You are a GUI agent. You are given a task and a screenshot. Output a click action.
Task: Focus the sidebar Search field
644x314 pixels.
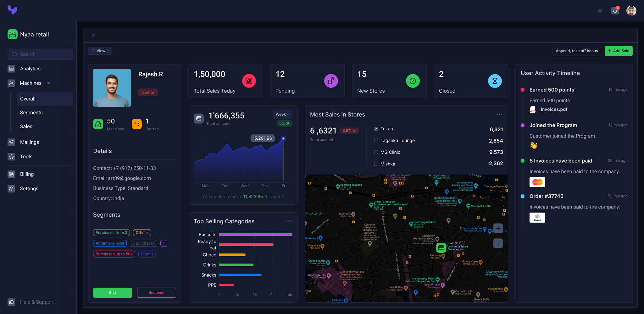(x=40, y=54)
